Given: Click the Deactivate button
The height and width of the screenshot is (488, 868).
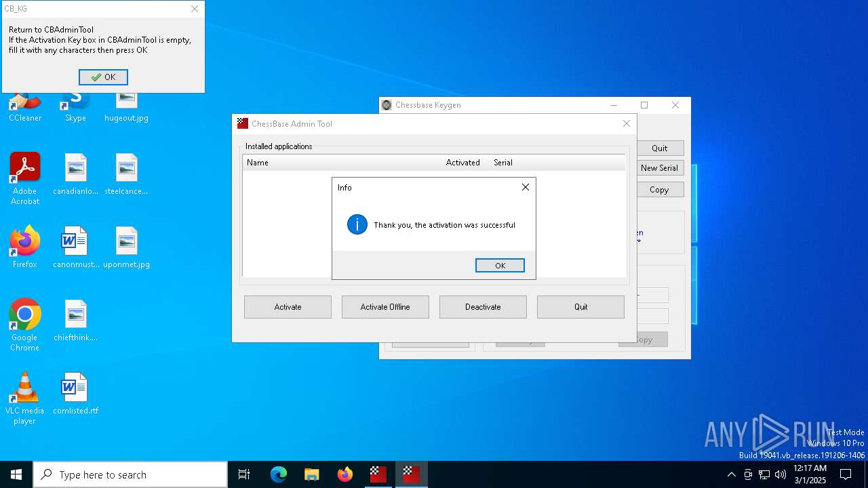Looking at the screenshot, I should pyautogui.click(x=483, y=307).
